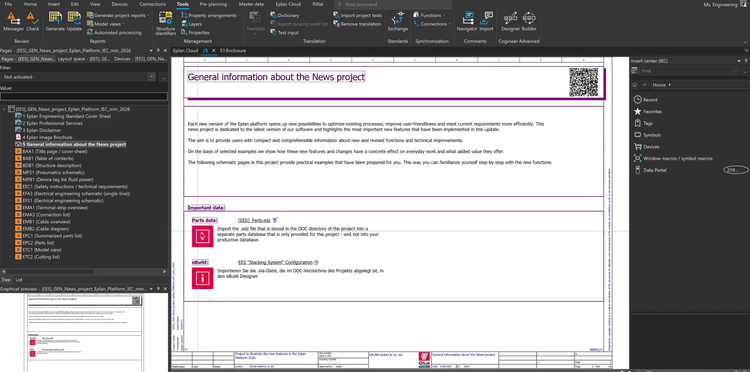The width and height of the screenshot is (750, 372).
Task: Open Structure identifiers management
Action: (165, 24)
